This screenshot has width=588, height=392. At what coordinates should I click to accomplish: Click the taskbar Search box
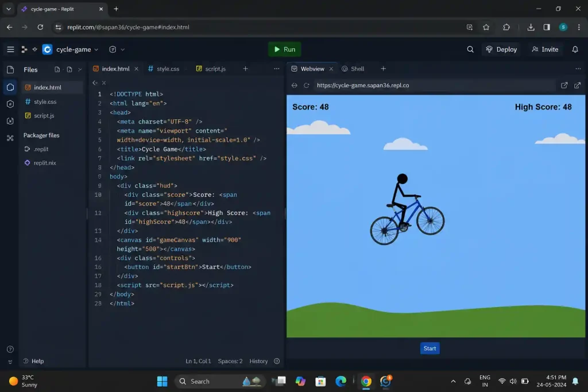click(220, 382)
